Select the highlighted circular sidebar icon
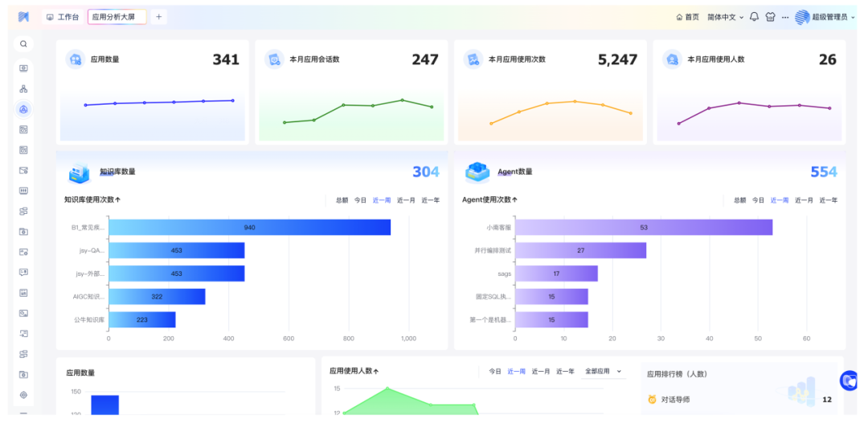 23,109
